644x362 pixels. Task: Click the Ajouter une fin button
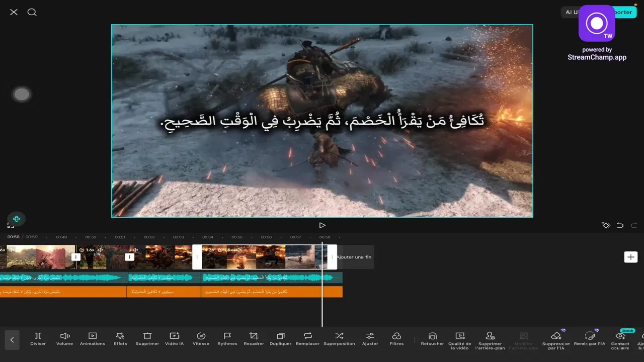(354, 257)
